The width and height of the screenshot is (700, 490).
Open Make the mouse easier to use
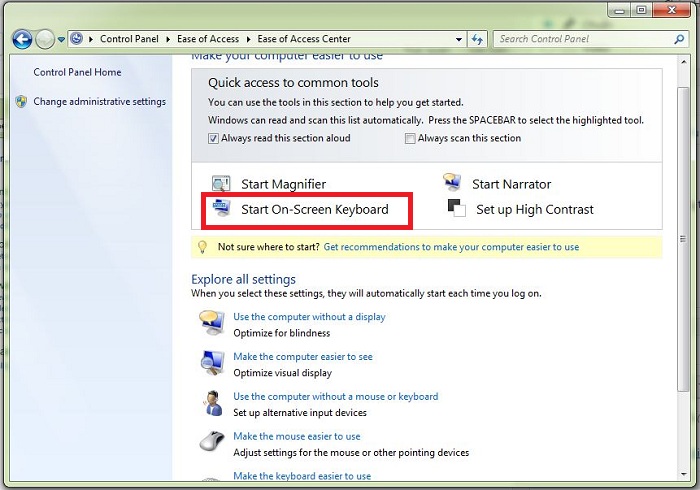[297, 436]
